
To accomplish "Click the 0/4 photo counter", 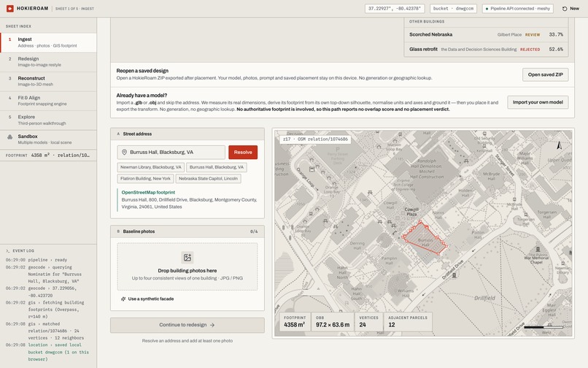I will pyautogui.click(x=254, y=231).
